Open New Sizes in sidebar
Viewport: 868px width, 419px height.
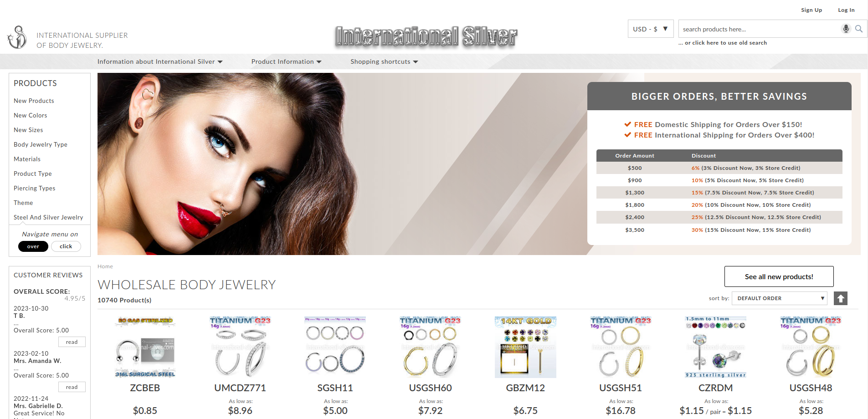28,130
